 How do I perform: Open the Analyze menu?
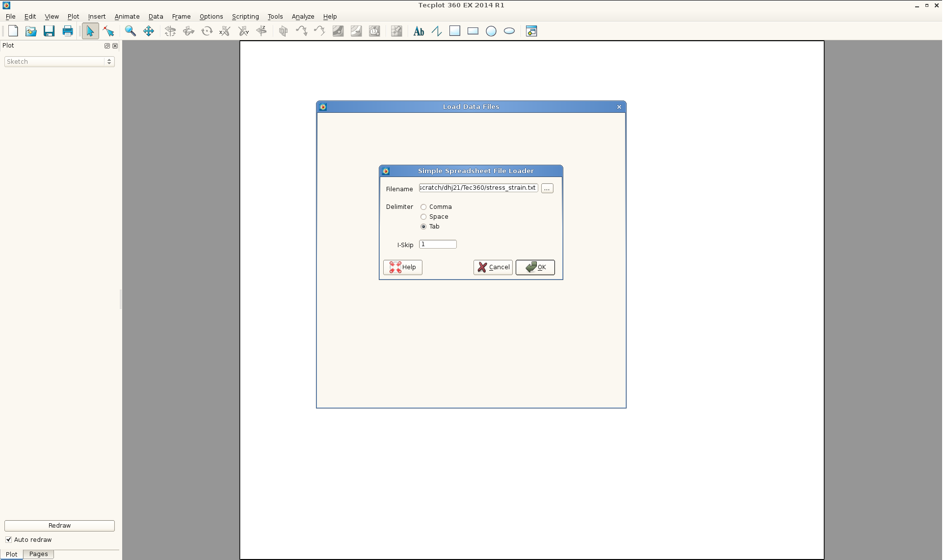click(303, 16)
